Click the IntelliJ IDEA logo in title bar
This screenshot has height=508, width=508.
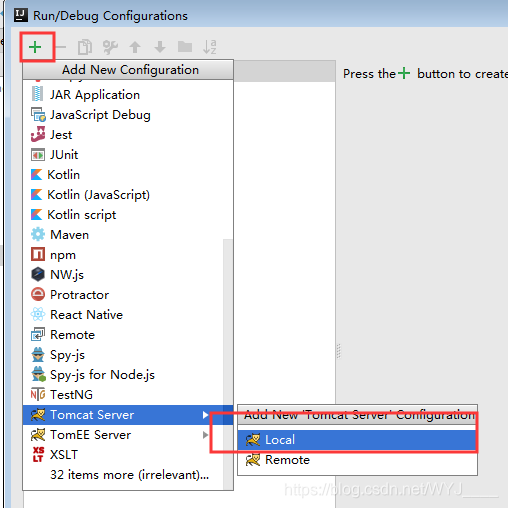pyautogui.click(x=21, y=15)
